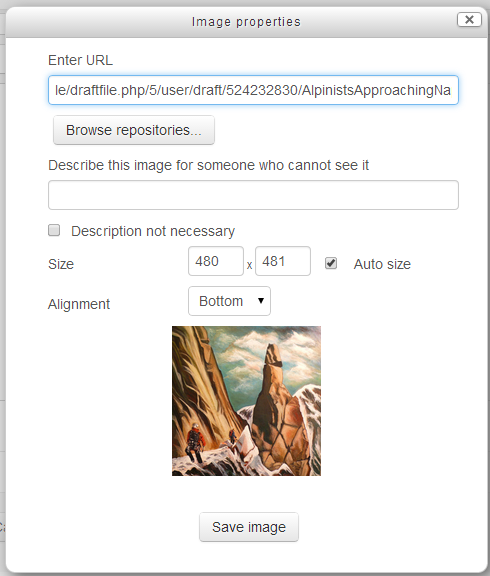The width and height of the screenshot is (490, 576).
Task: Open Browse repositories file picker
Action: pos(134,130)
